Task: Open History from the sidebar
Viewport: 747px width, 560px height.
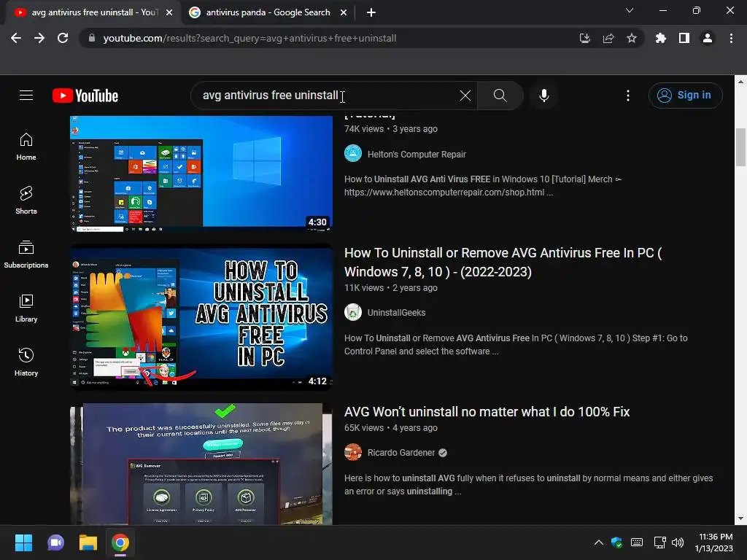Action: coord(26,362)
